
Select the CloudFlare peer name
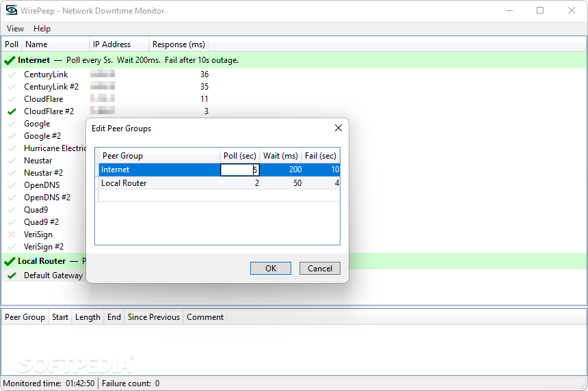tap(44, 99)
